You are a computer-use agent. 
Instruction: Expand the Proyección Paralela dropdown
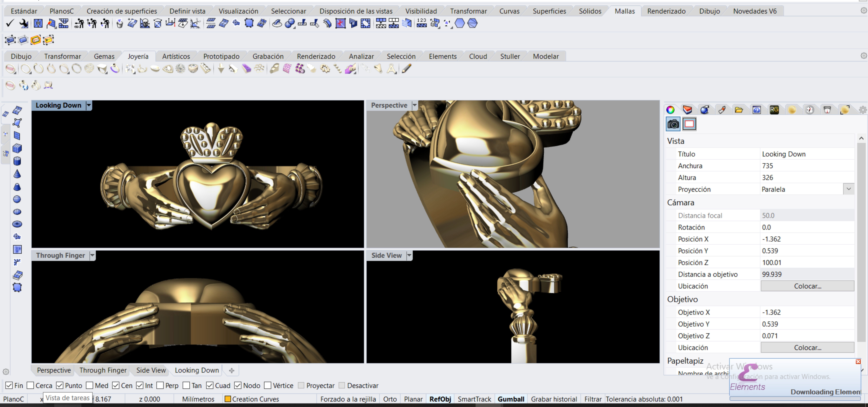pyautogui.click(x=848, y=189)
